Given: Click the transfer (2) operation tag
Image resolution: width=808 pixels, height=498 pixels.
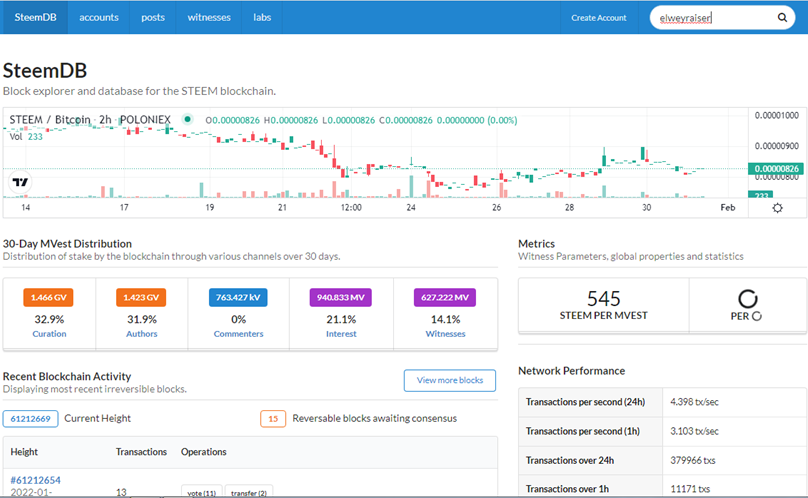Looking at the screenshot, I should (x=249, y=493).
